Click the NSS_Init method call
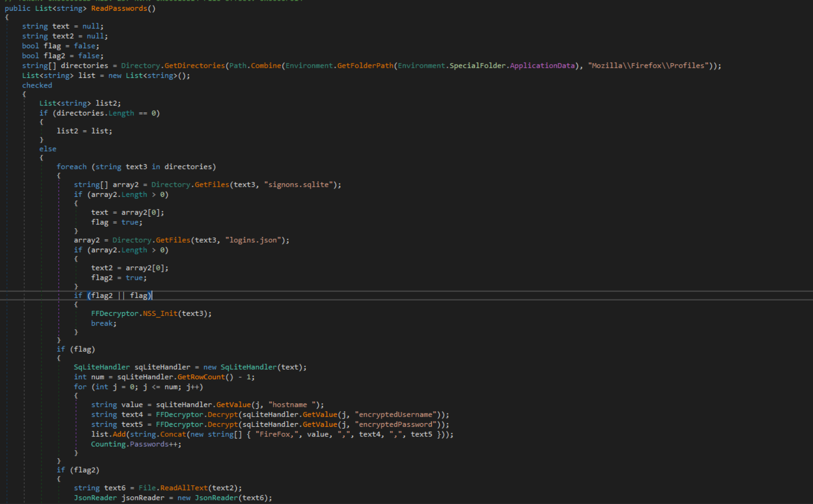Screen dimensions: 813x504 [x=160, y=313]
